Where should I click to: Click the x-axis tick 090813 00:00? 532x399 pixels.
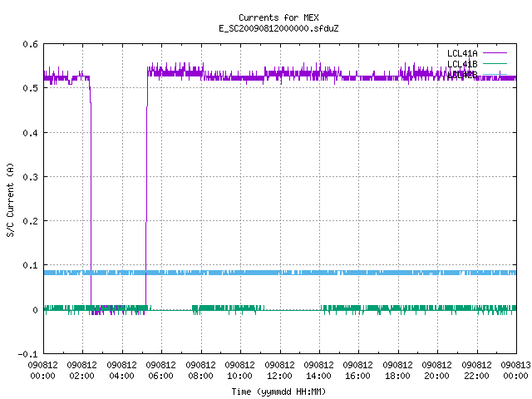click(x=515, y=371)
